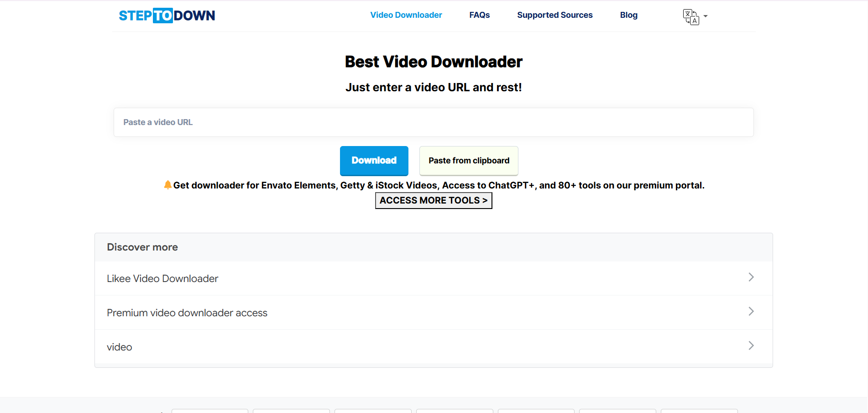The width and height of the screenshot is (868, 413).
Task: Open the Likee Video Downloader link
Action: click(x=162, y=278)
